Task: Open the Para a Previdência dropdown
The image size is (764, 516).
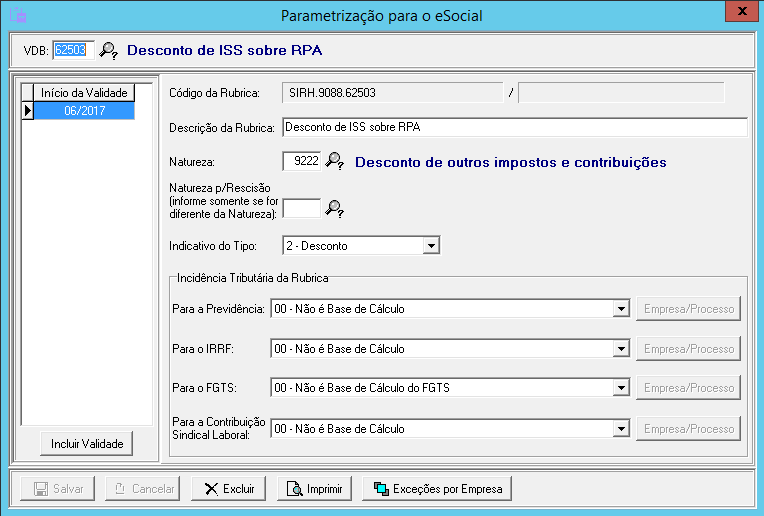Action: (x=620, y=309)
